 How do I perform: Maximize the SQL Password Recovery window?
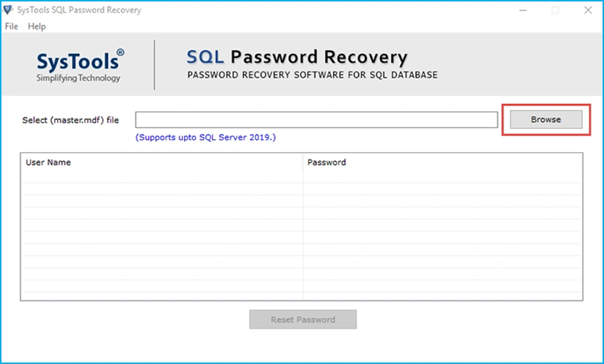coord(555,10)
